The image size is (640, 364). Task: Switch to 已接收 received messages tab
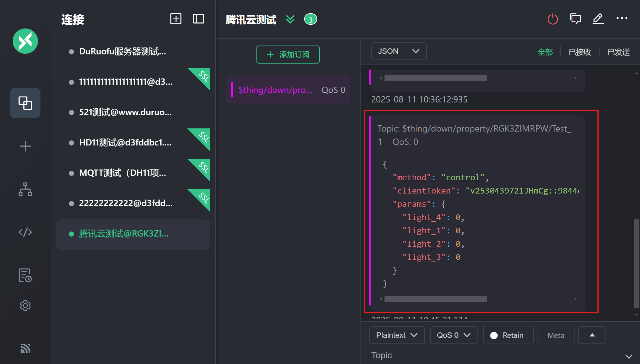(x=580, y=52)
